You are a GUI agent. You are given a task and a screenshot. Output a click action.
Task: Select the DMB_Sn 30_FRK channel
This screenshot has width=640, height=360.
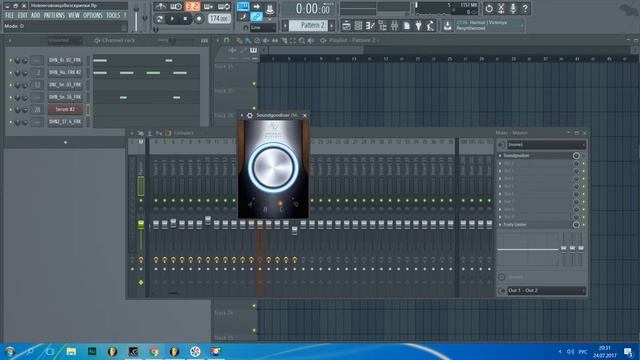[x=65, y=97]
